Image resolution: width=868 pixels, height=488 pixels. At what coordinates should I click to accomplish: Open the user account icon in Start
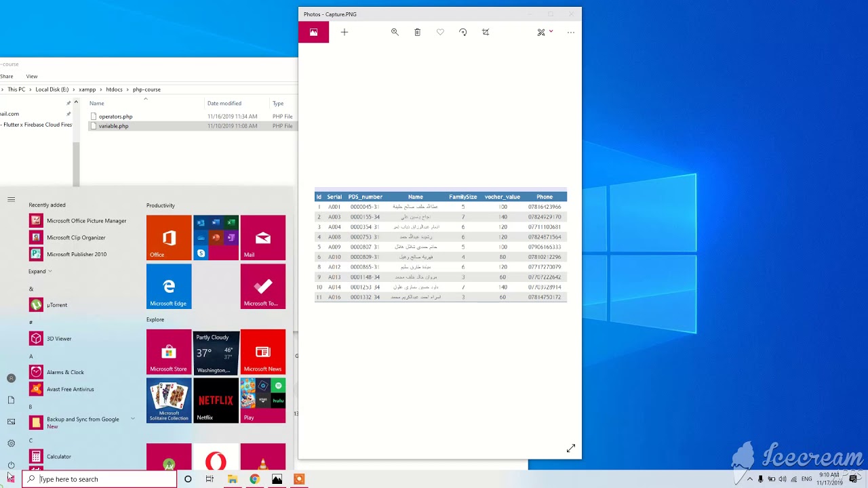(x=11, y=378)
